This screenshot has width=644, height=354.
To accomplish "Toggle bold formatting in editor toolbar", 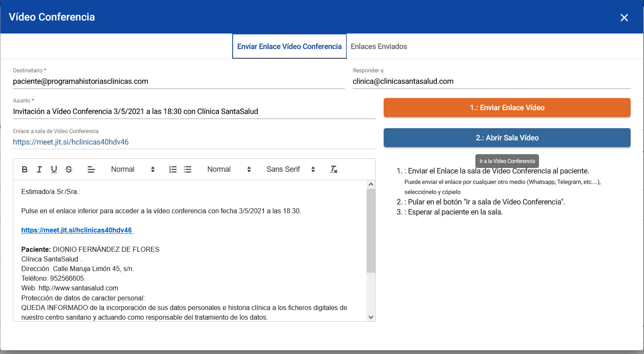I will pos(25,169).
